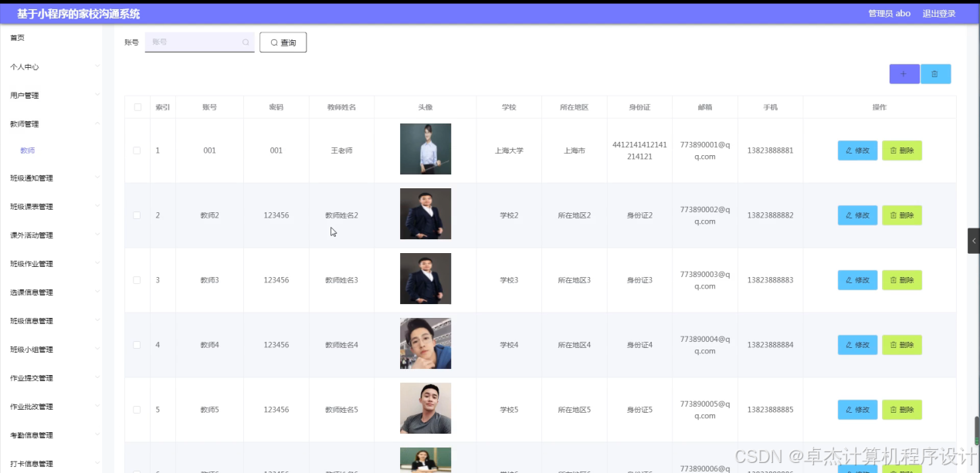
Task: Check the checkbox for row 教师4
Action: point(137,345)
